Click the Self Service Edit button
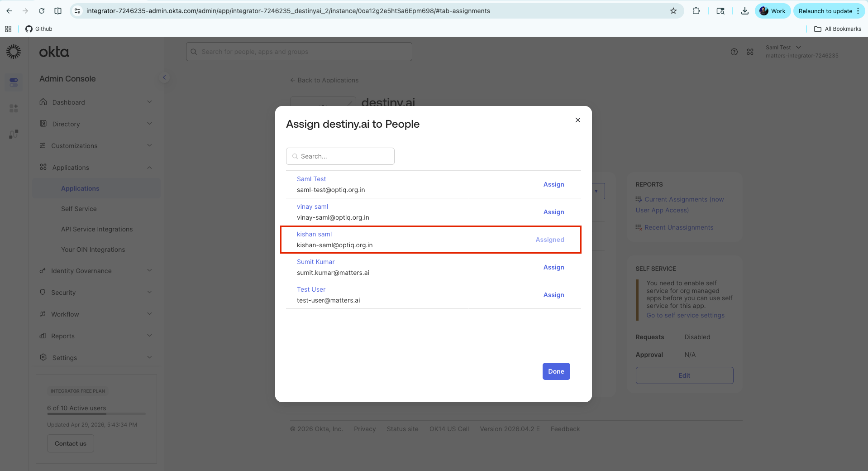 click(684, 375)
